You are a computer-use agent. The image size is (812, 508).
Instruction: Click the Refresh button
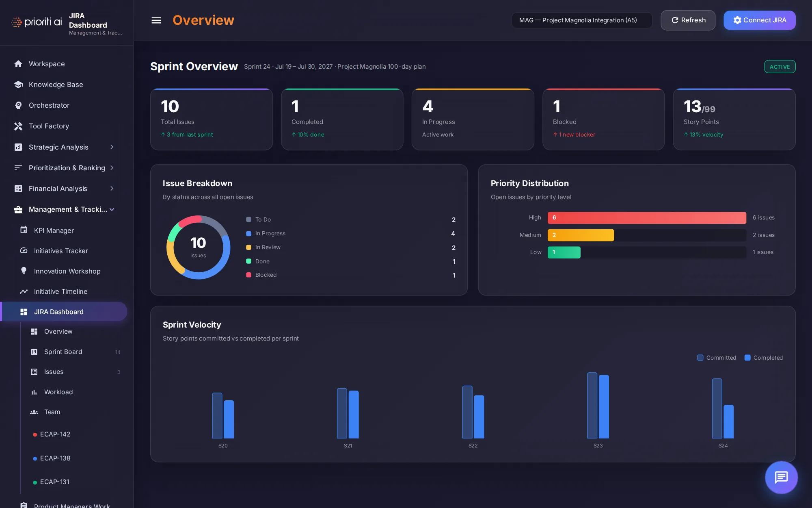(x=688, y=20)
